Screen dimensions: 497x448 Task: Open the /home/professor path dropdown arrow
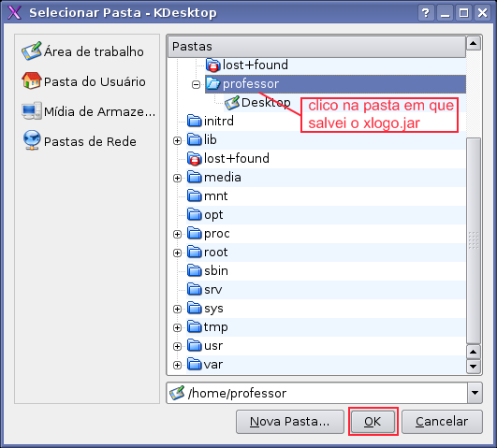coord(475,393)
